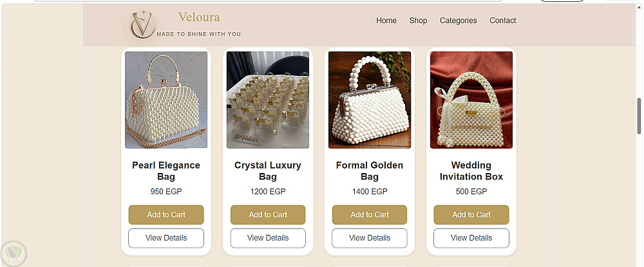View details of Formal Golden Bag
This screenshot has width=644, height=267.
pos(370,238)
